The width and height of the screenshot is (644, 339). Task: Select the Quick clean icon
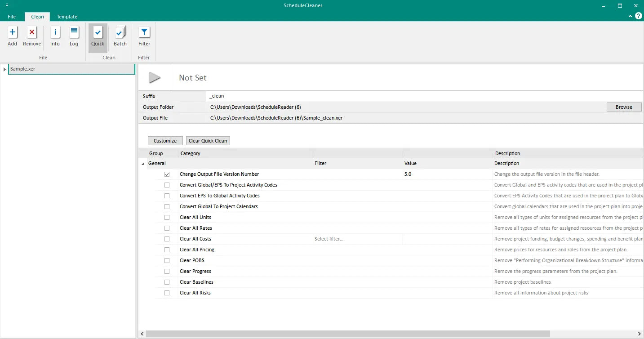pyautogui.click(x=98, y=32)
